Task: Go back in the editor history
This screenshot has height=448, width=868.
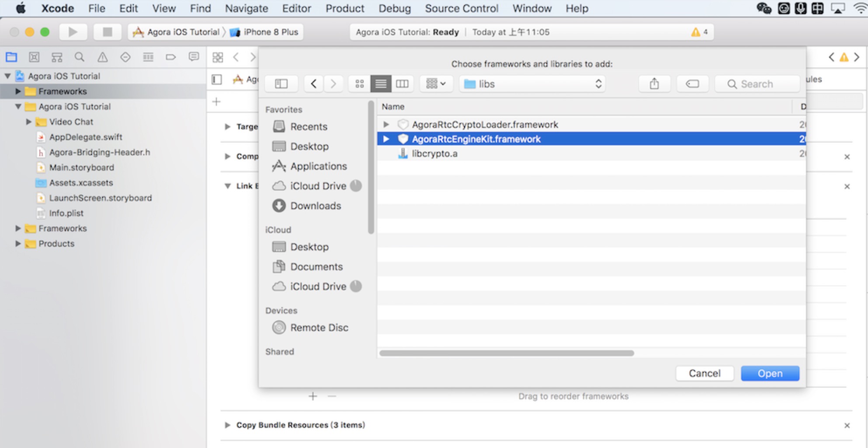Action: (236, 57)
